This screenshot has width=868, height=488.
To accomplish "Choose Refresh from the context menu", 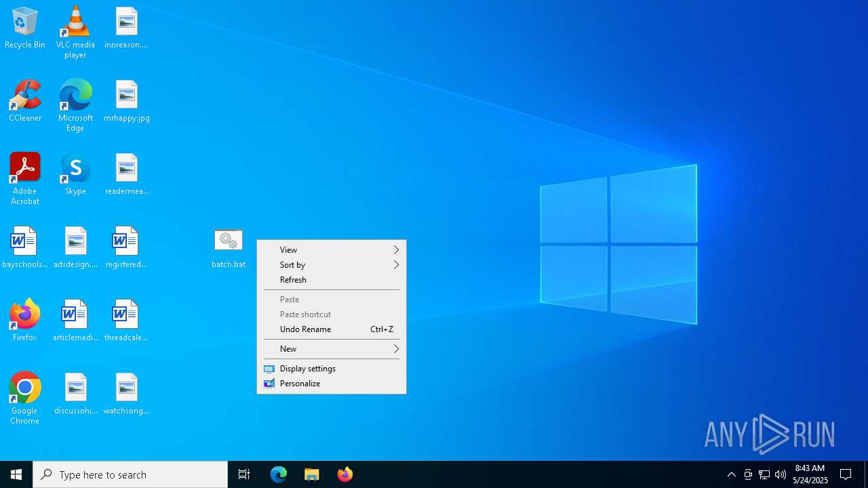I will pyautogui.click(x=332, y=280).
